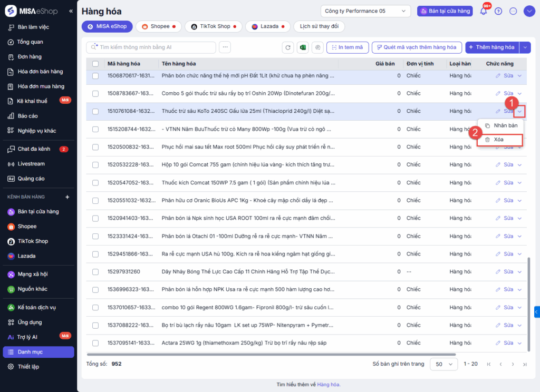Click Sửa for row 1520547052-163...

point(505,183)
